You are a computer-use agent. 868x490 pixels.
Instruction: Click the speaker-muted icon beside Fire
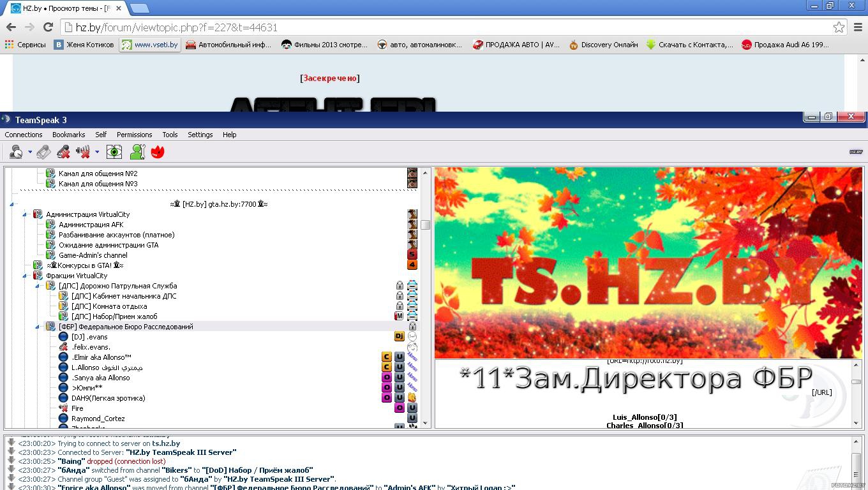click(63, 408)
